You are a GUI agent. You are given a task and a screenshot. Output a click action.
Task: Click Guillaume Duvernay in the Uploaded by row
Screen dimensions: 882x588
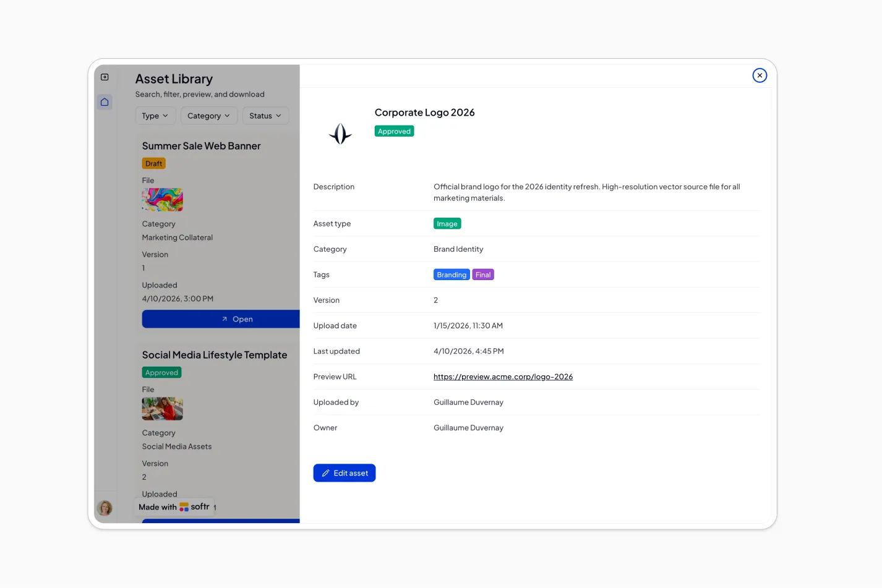(468, 403)
